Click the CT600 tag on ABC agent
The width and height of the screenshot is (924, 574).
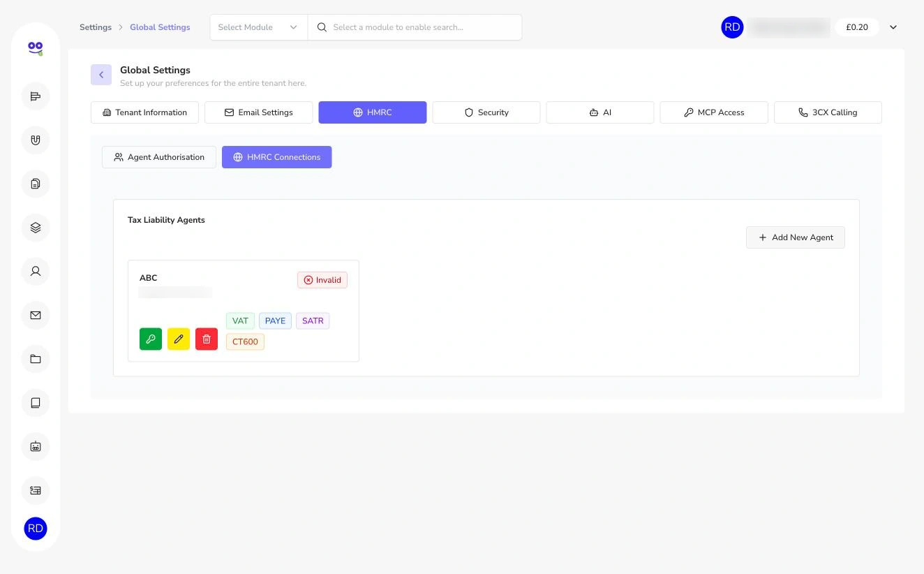(245, 342)
